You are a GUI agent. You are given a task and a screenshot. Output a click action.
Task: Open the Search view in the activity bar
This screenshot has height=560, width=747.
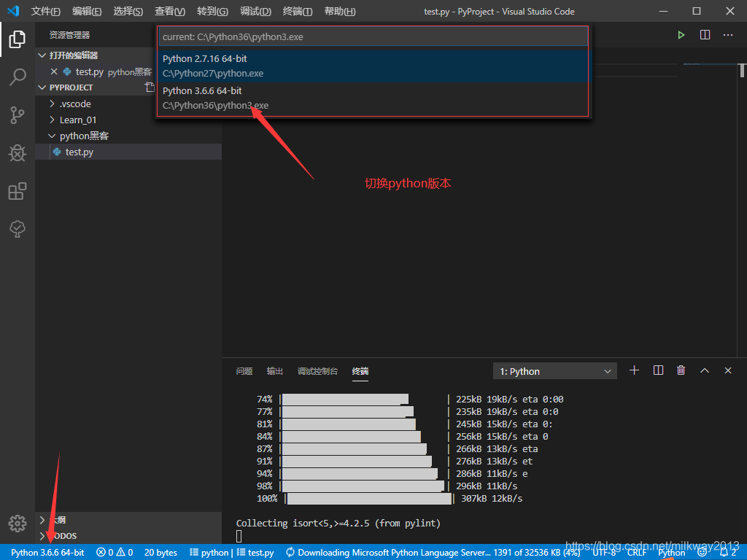click(x=18, y=77)
